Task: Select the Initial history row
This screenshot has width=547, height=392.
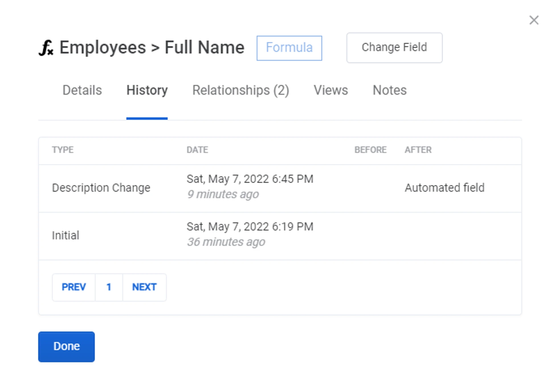Action: point(66,235)
